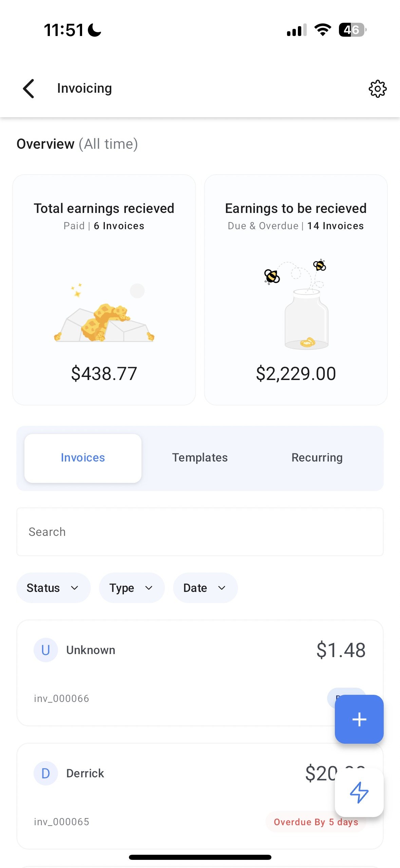Switch to the Recurring tab
This screenshot has width=400, height=868.
317,458
